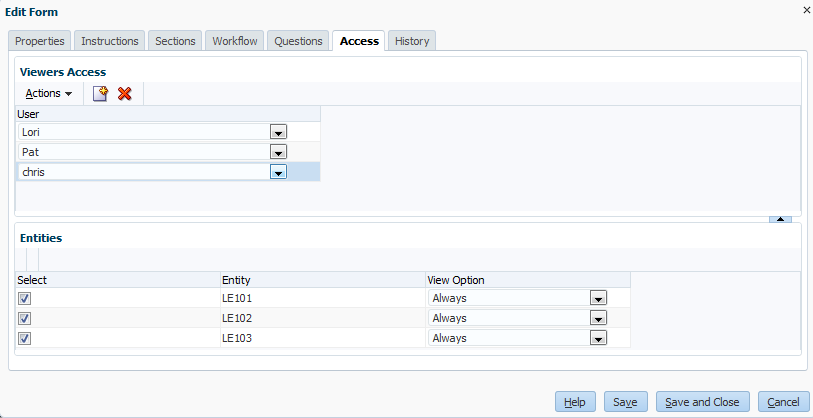Close the Edit Form dialog
Image resolution: width=813 pixels, height=418 pixels.
(x=806, y=10)
